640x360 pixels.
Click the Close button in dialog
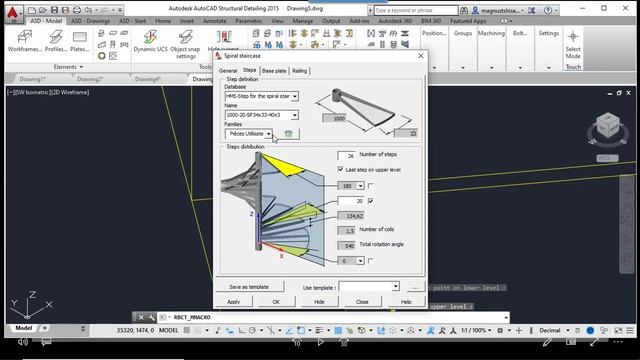coord(362,302)
